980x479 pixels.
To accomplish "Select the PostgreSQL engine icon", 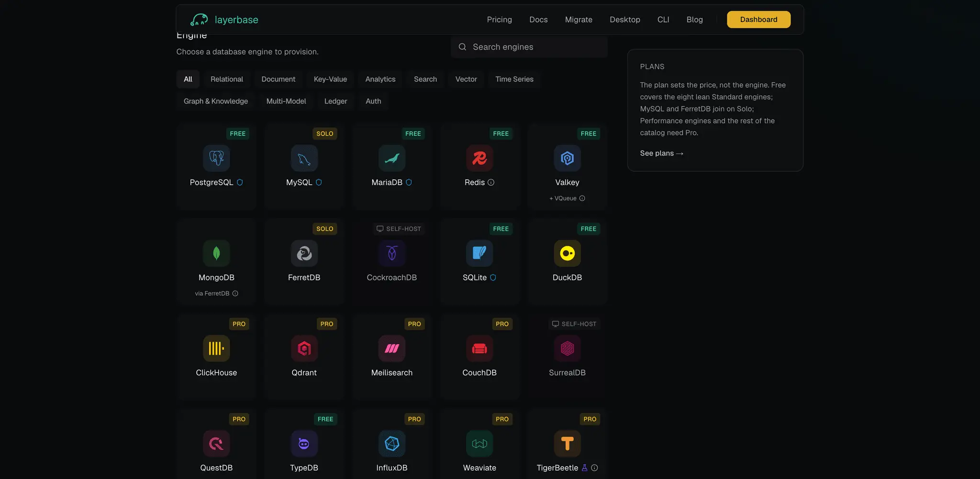I will 216,158.
